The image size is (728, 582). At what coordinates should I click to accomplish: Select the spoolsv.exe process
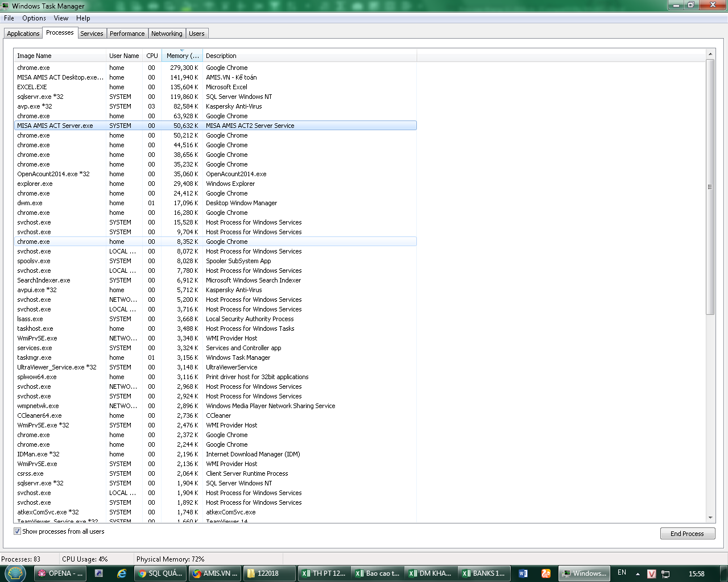tap(216, 261)
